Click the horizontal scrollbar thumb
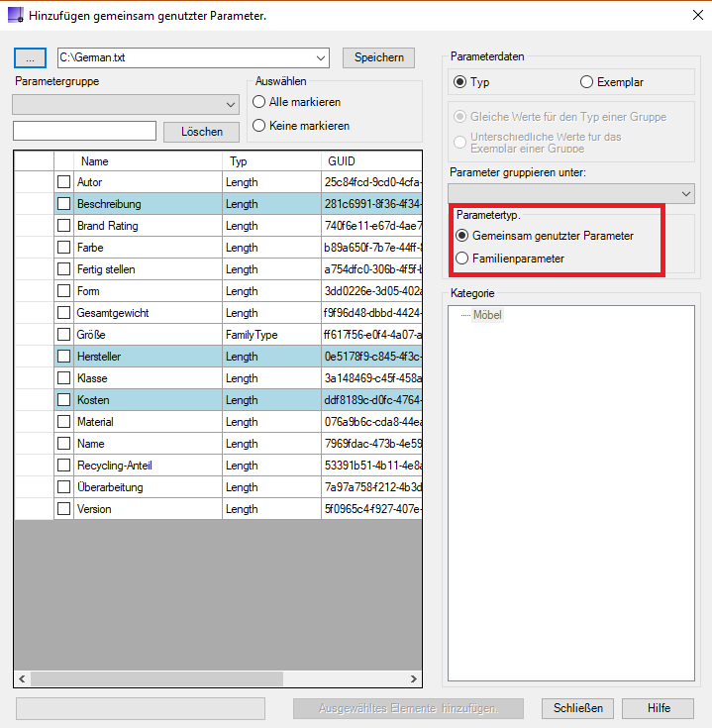 pos(156,678)
